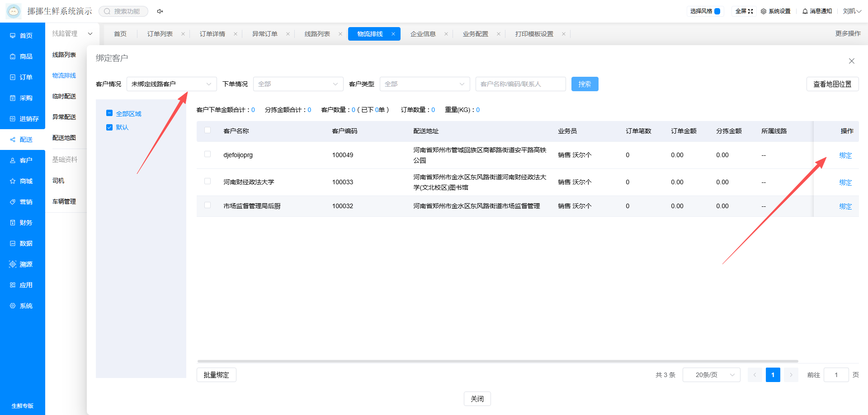Toggle 全屏 fullscreen icon
868x415 pixels.
pyautogui.click(x=750, y=11)
